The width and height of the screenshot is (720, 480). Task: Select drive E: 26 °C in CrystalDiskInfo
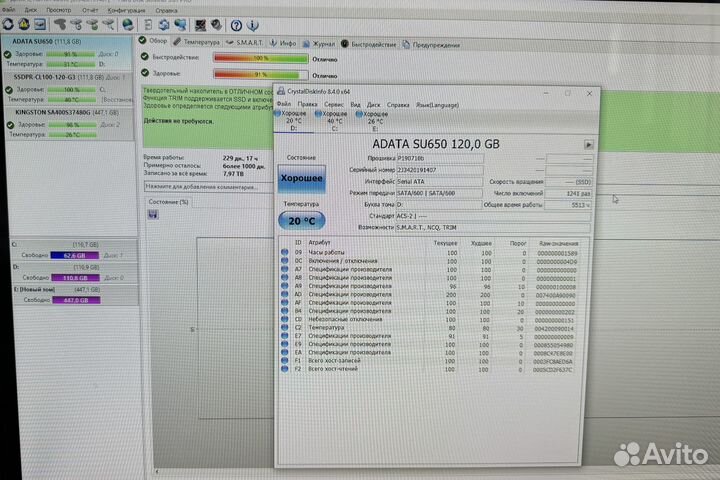click(x=372, y=121)
